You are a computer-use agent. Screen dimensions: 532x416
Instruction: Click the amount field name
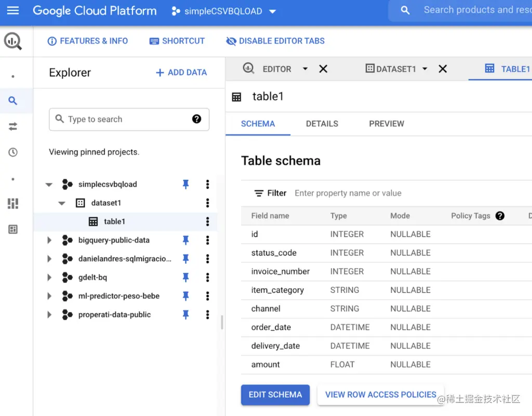click(265, 365)
